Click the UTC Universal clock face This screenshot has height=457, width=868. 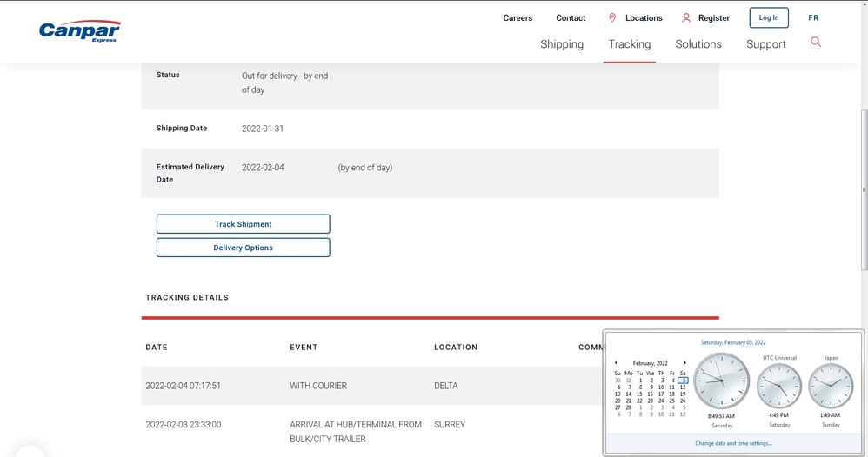click(779, 386)
